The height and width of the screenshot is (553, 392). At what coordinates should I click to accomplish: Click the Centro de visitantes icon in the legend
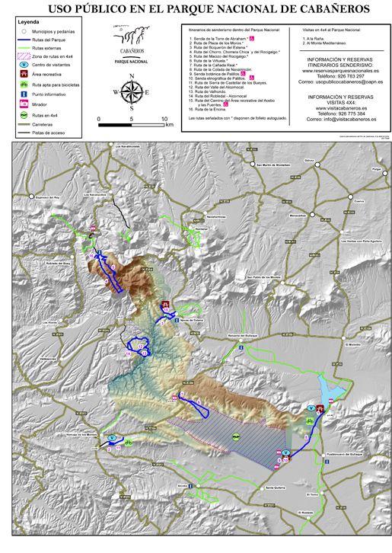[24, 65]
